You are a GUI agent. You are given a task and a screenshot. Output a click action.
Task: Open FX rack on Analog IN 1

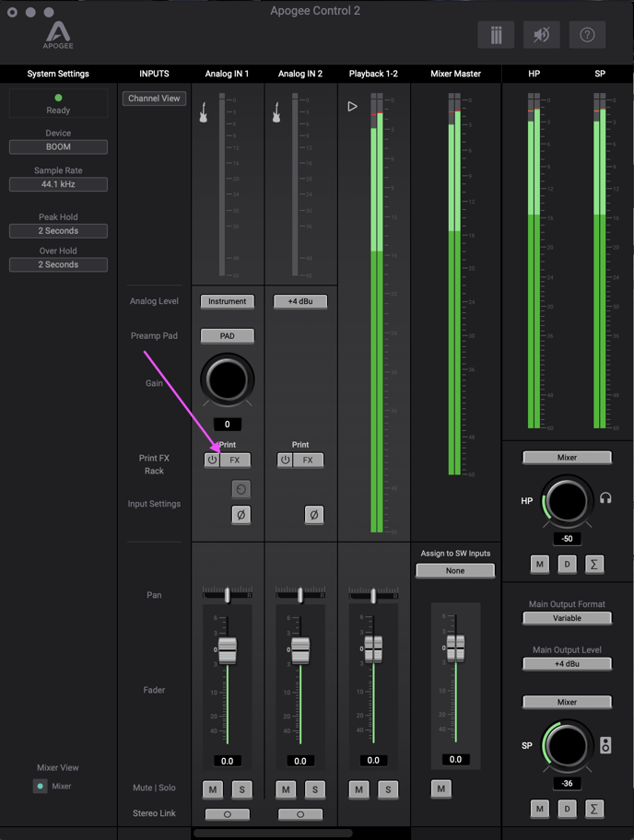click(x=235, y=460)
